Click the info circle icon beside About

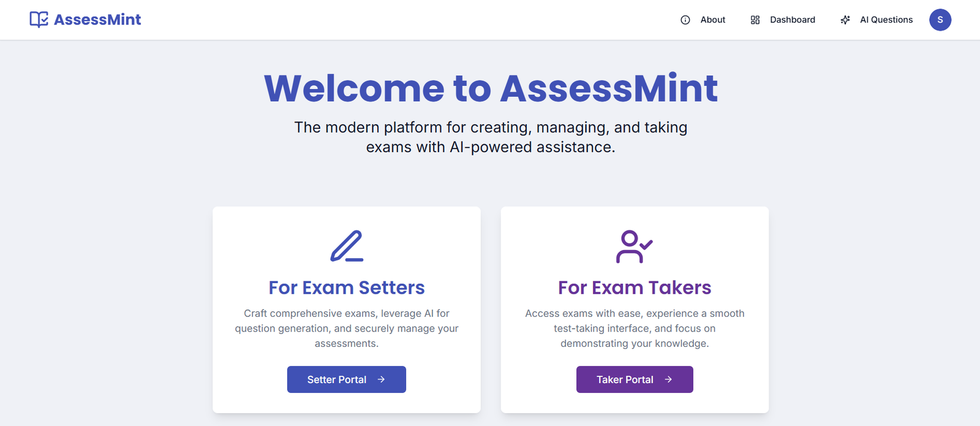pos(685,20)
